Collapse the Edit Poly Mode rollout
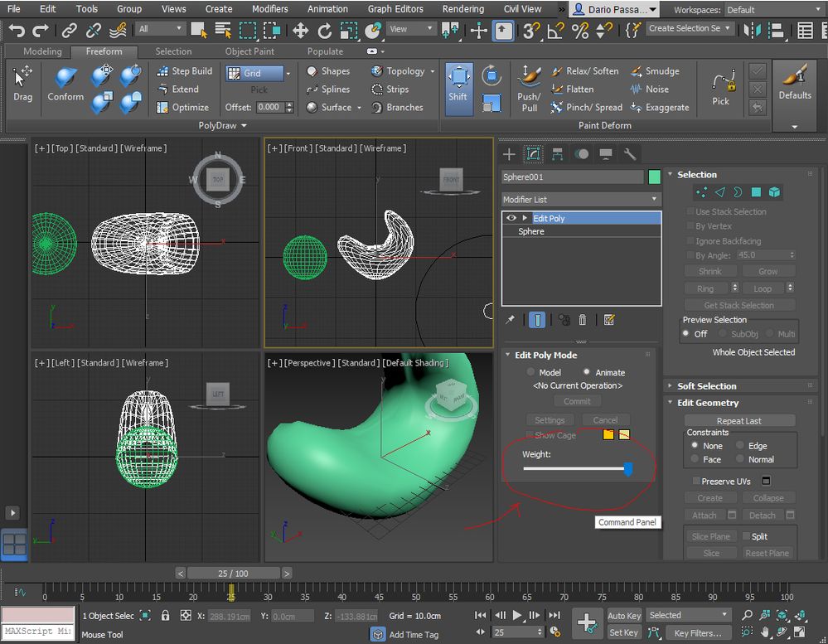Viewport: 828px width, 644px height. pos(545,356)
